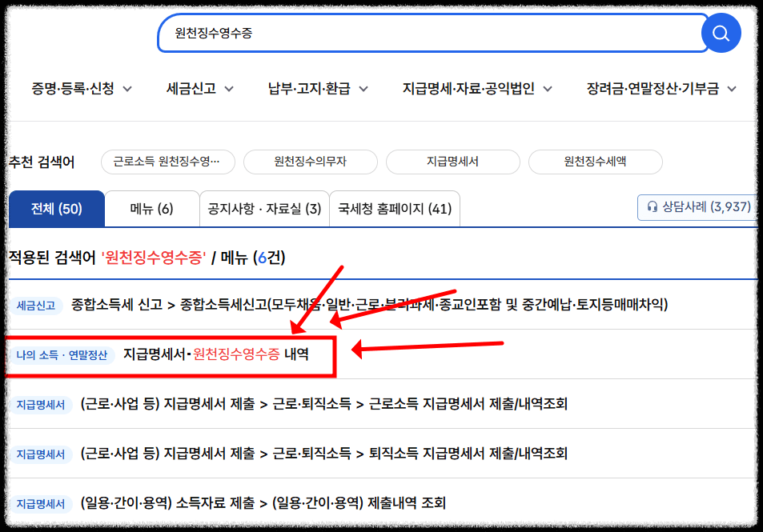Image resolution: width=763 pixels, height=532 pixels.
Task: Click the 원천징수세액 keyword chip
Action: pyautogui.click(x=595, y=162)
